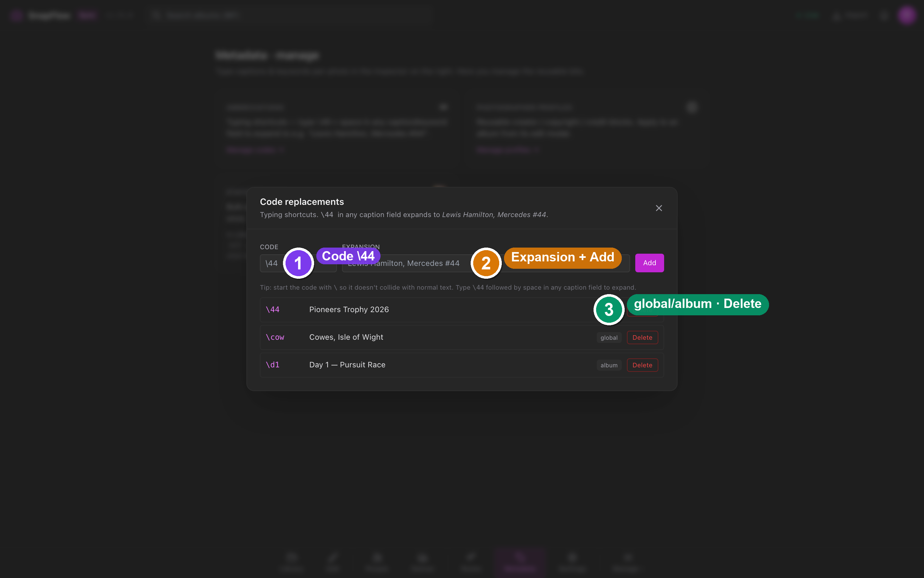Image resolution: width=924 pixels, height=578 pixels.
Task: Click the CODE input field containing \44
Action: (x=298, y=263)
